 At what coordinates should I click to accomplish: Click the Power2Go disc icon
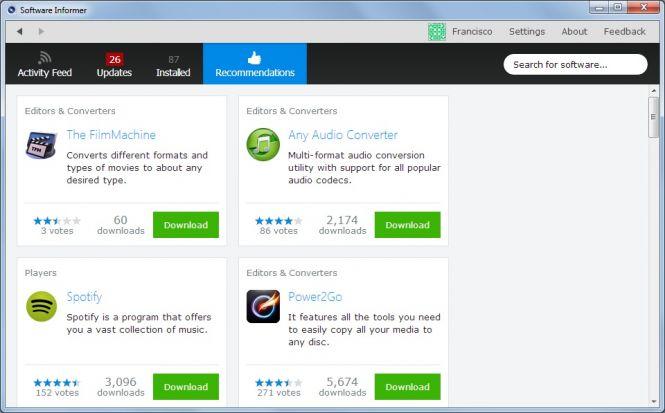(x=263, y=306)
